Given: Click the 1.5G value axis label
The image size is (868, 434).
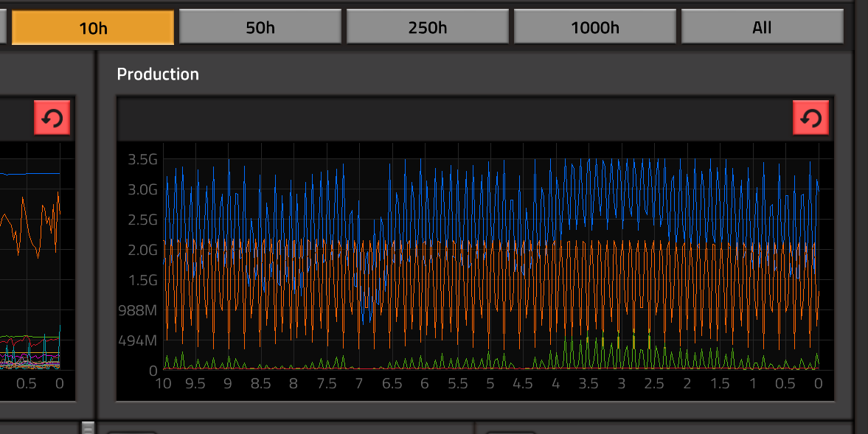Looking at the screenshot, I should [x=143, y=280].
